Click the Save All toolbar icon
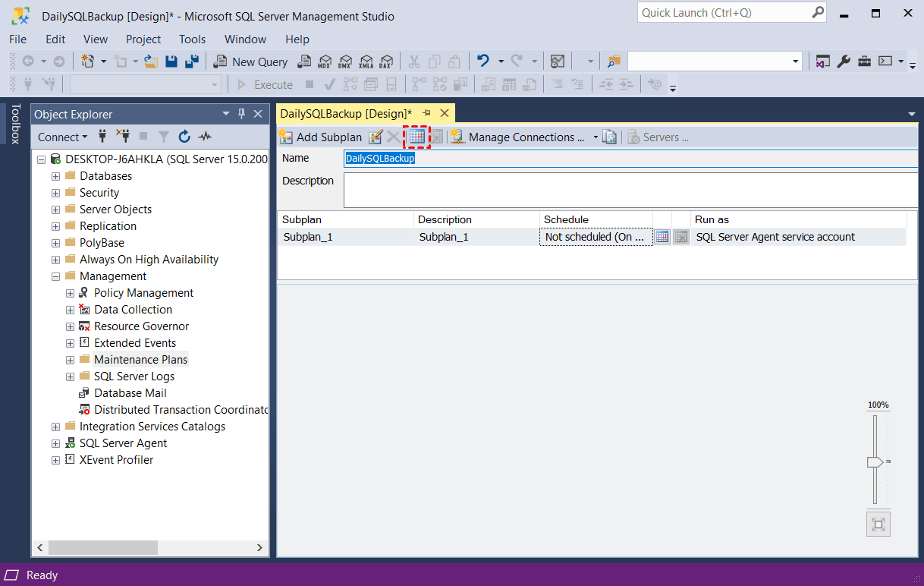The width and height of the screenshot is (924, 586). coord(192,61)
